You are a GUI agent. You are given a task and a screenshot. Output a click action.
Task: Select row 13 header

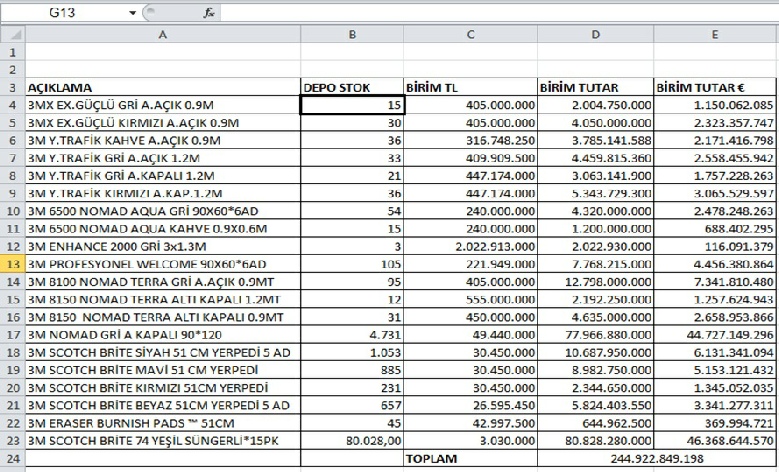pyautogui.click(x=13, y=264)
